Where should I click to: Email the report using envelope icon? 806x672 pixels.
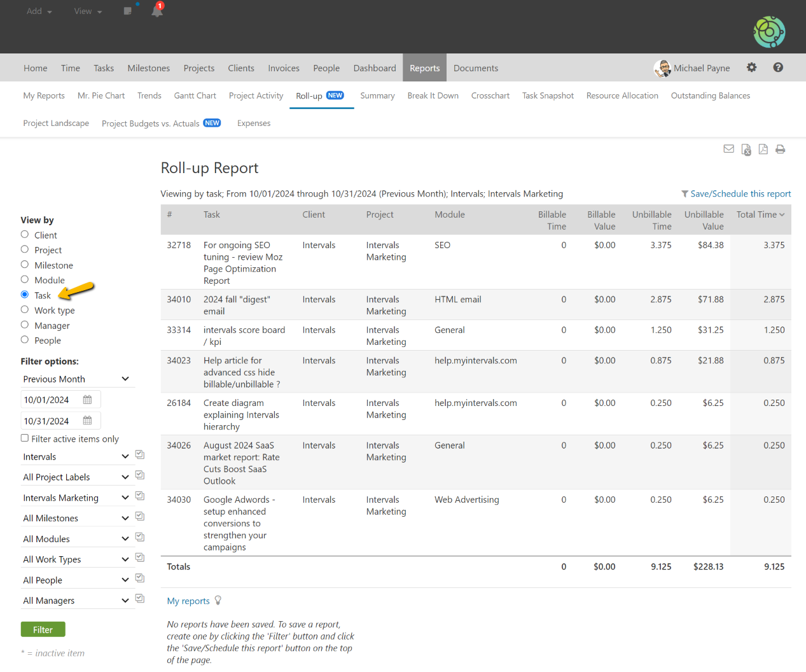[728, 149]
